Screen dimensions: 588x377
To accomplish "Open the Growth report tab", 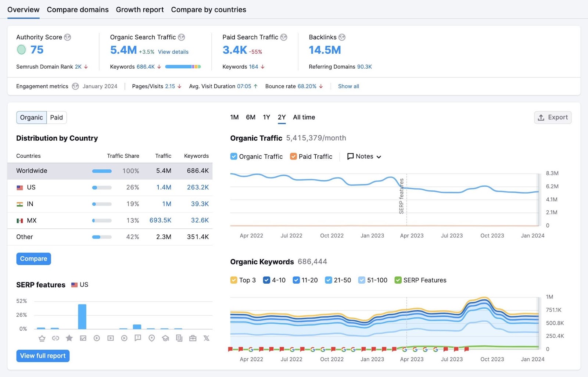I will [x=140, y=10].
